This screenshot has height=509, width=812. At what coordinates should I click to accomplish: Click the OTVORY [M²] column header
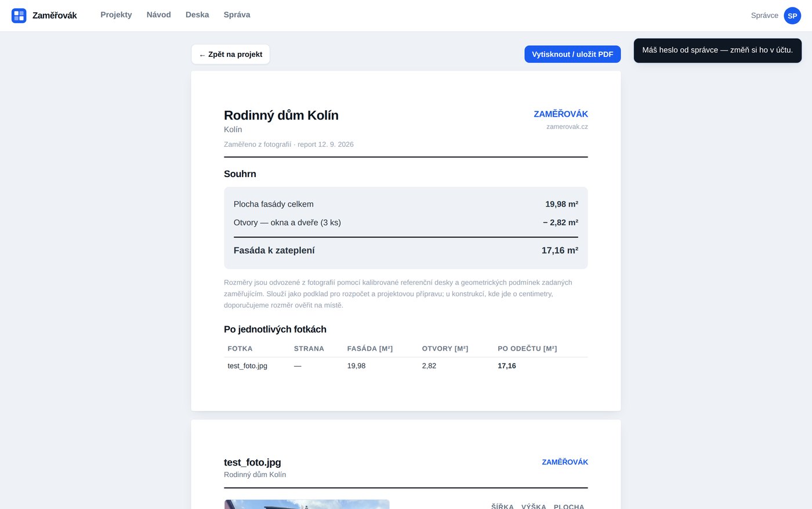[445, 349]
